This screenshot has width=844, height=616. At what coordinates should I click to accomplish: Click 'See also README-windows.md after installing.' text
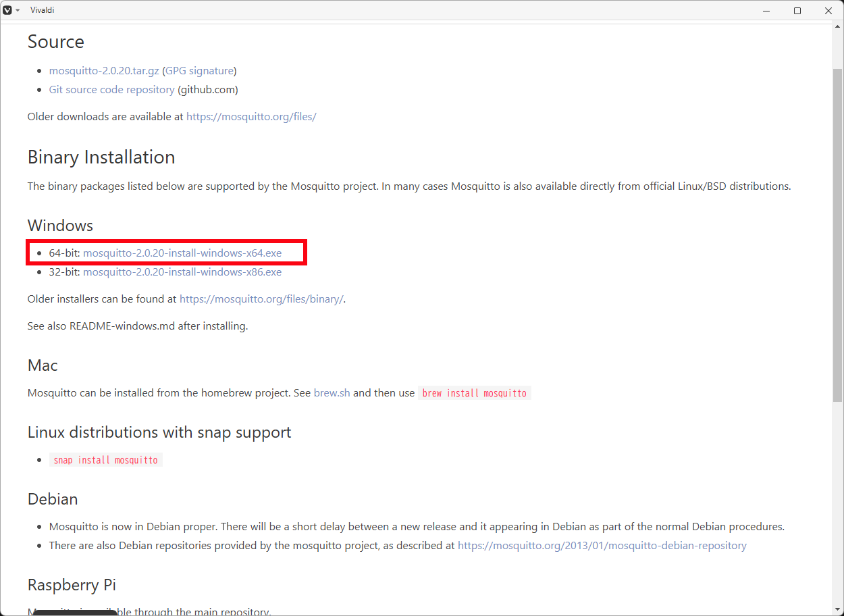(x=138, y=326)
